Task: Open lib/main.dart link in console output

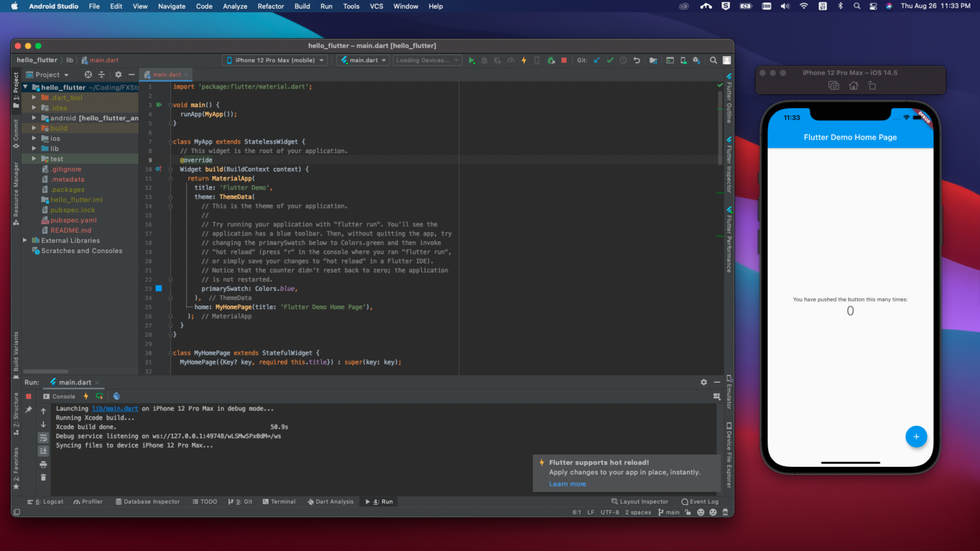Action: click(x=115, y=408)
